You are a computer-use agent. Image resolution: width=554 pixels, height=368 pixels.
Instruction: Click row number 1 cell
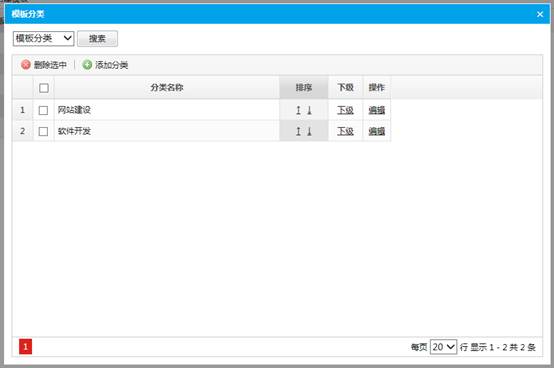point(23,110)
